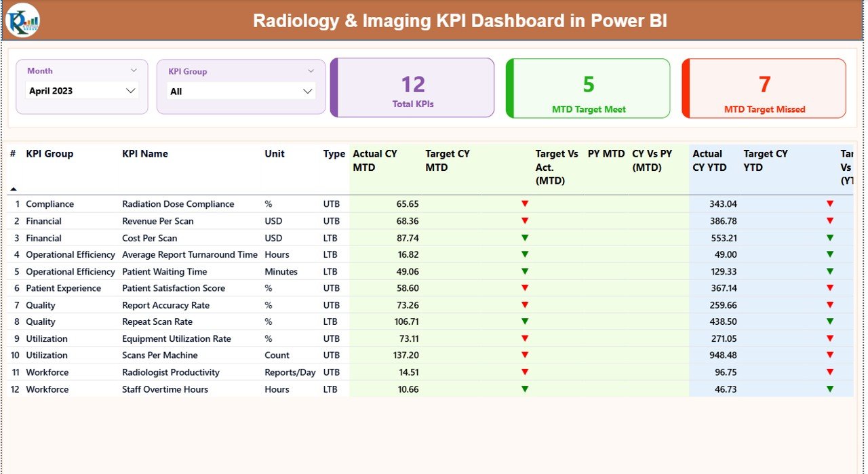This screenshot has height=474, width=868.
Task: Click the red MTD triangle for Scans Per Machine
Action: coord(526,355)
